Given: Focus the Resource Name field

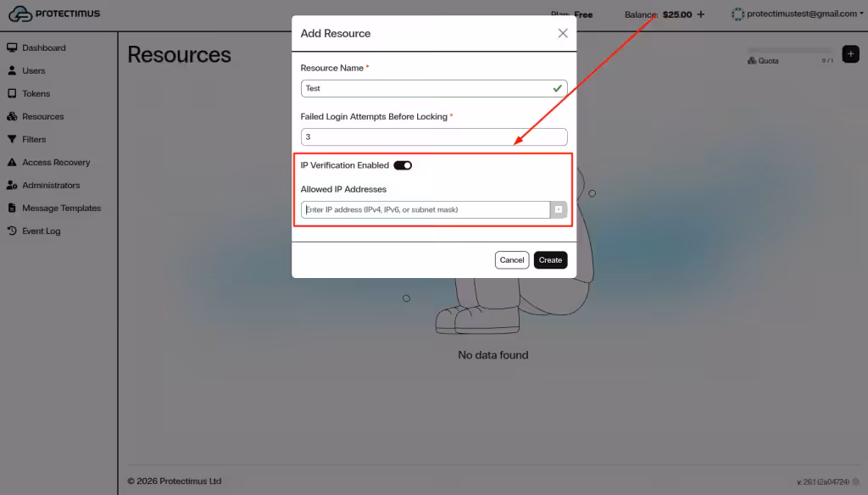Looking at the screenshot, I should (x=433, y=88).
